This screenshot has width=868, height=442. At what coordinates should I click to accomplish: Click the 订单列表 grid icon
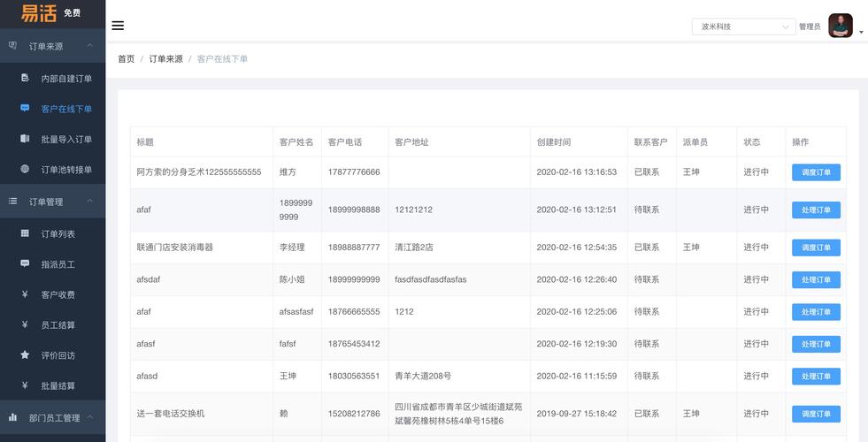[x=25, y=233]
